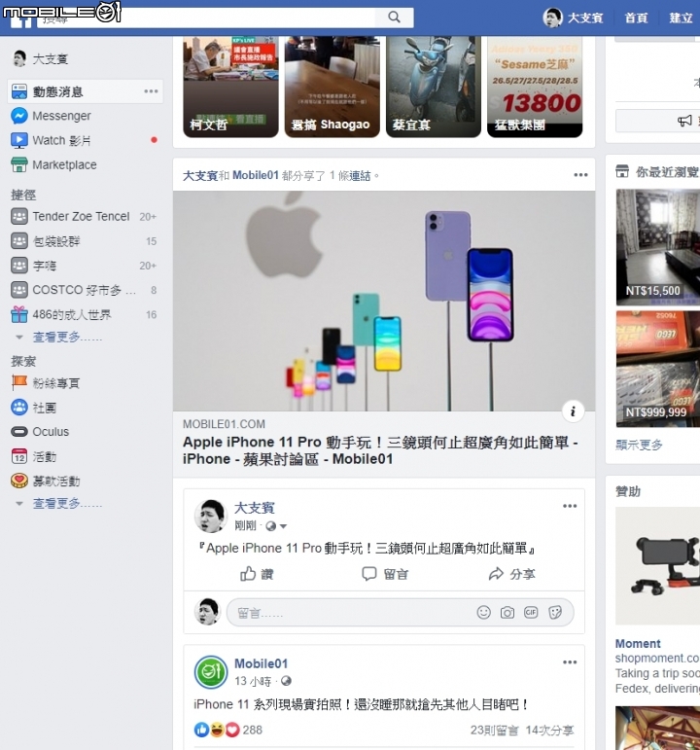Click 大支賓 name on shared post
This screenshot has height=750, width=700.
click(x=255, y=508)
